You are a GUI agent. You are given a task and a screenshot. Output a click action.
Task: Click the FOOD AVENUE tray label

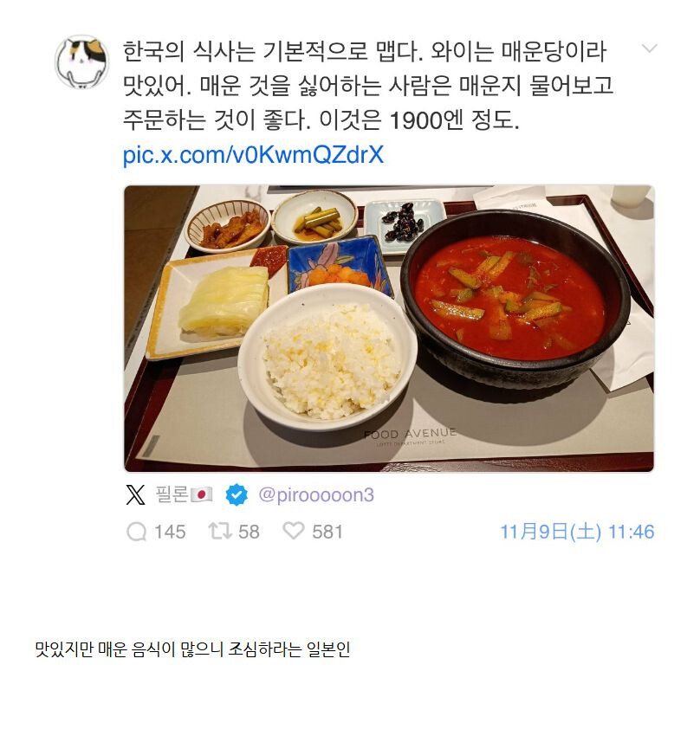click(410, 434)
